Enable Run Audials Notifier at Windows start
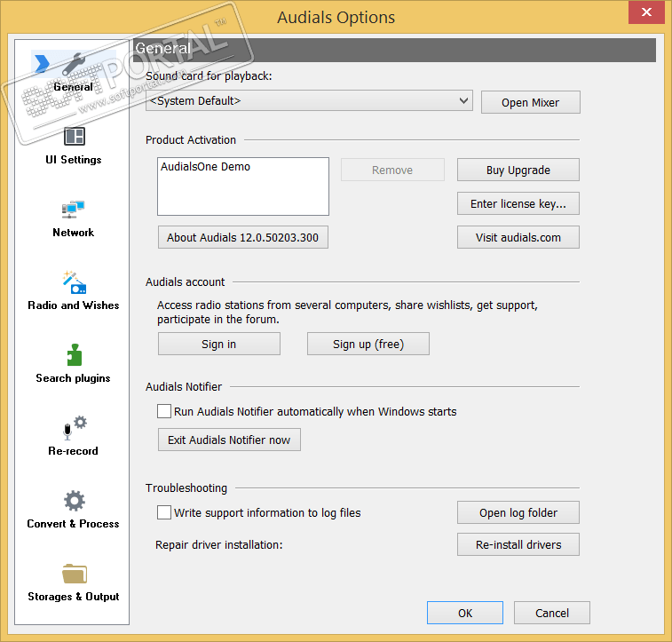Viewport: 672px width, 642px height. (164, 411)
